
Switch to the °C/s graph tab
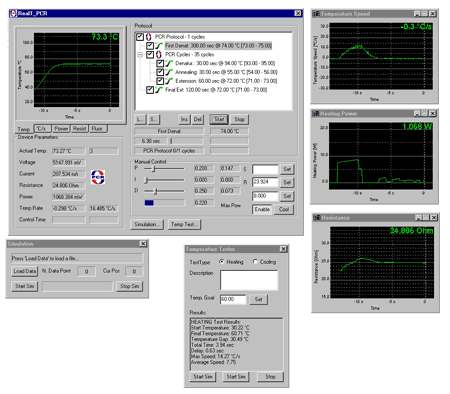pos(42,129)
